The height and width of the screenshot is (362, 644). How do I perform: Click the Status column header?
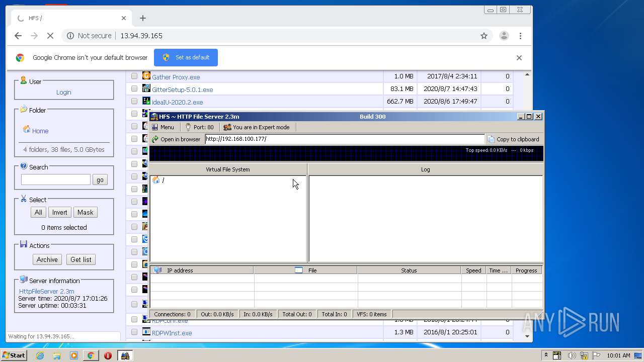pos(409,270)
